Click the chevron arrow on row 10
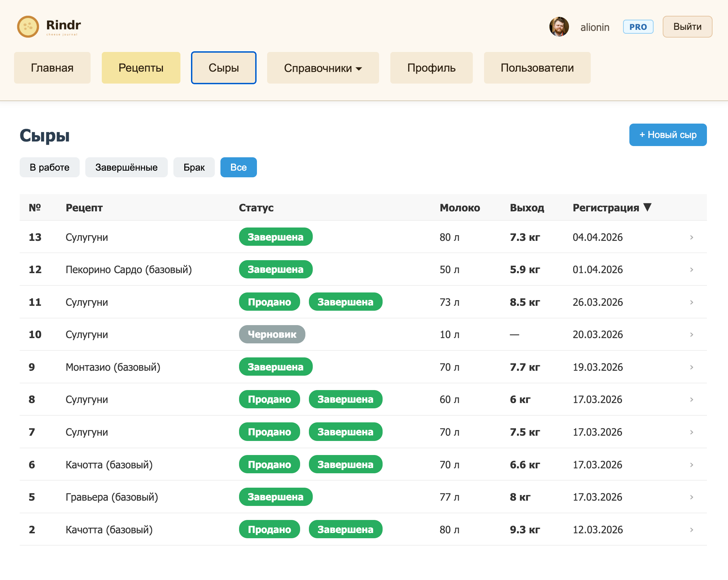 [691, 335]
